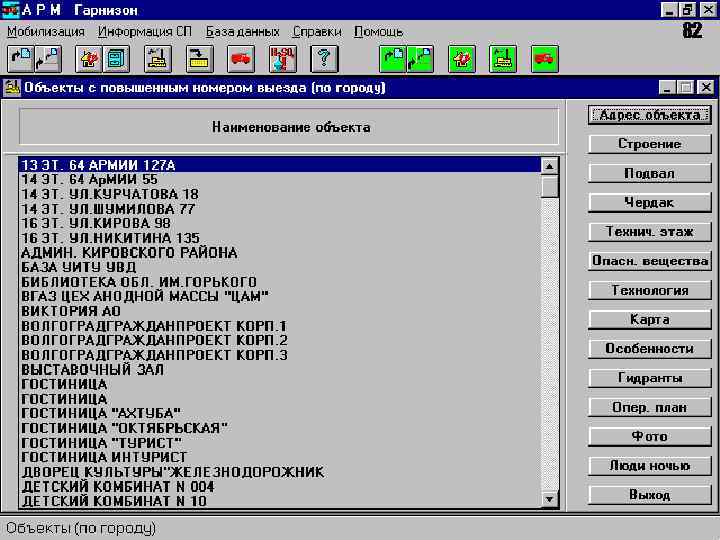Screen dimensions: 720x540
Task: Select row 14 ЭТ. УЛ.КУРЧАТОВА 18
Action: point(280,194)
